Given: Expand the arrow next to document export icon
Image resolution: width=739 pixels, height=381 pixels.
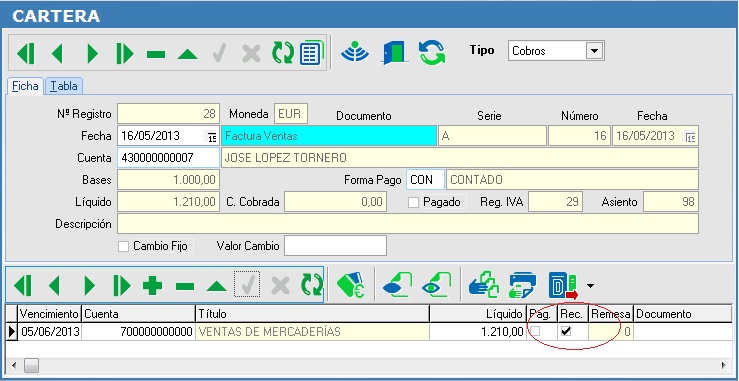Looking at the screenshot, I should (591, 285).
